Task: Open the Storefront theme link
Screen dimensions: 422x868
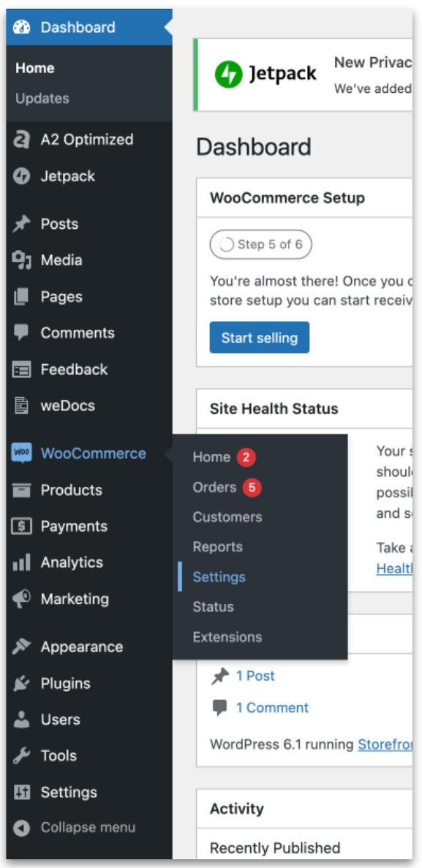Action: coord(385,744)
